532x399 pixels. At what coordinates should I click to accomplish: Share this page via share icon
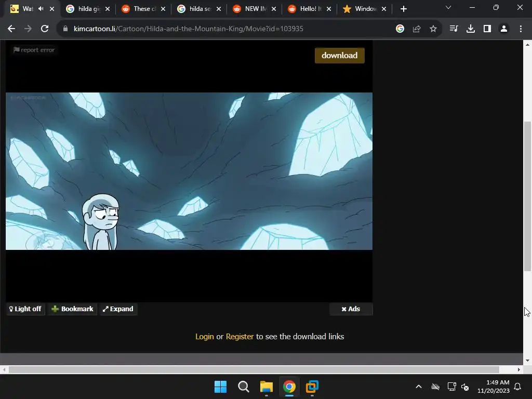point(417,29)
